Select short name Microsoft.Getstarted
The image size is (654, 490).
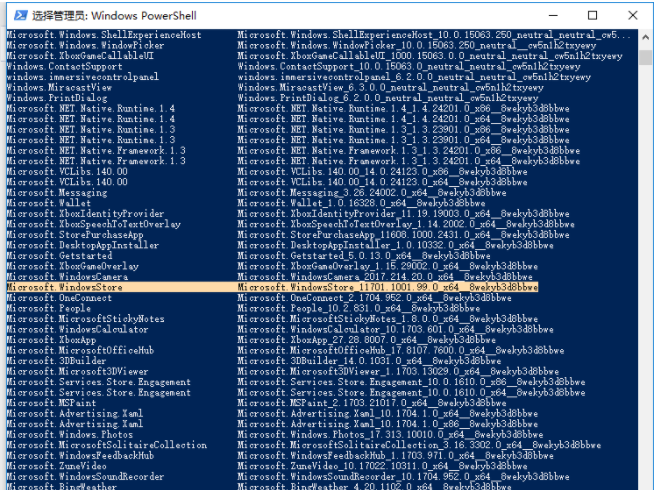pyautogui.click(x=59, y=256)
